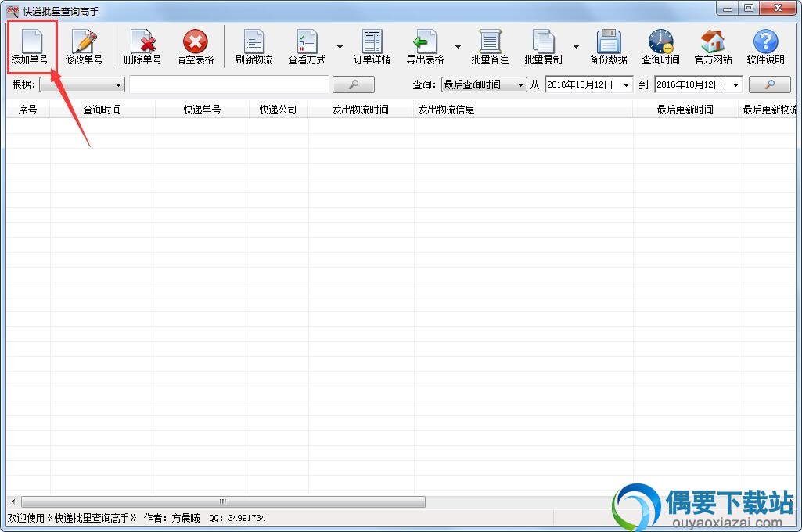802x532 pixels.
Task: Open the 根据 filter criteria combo box
Action: (x=82, y=85)
